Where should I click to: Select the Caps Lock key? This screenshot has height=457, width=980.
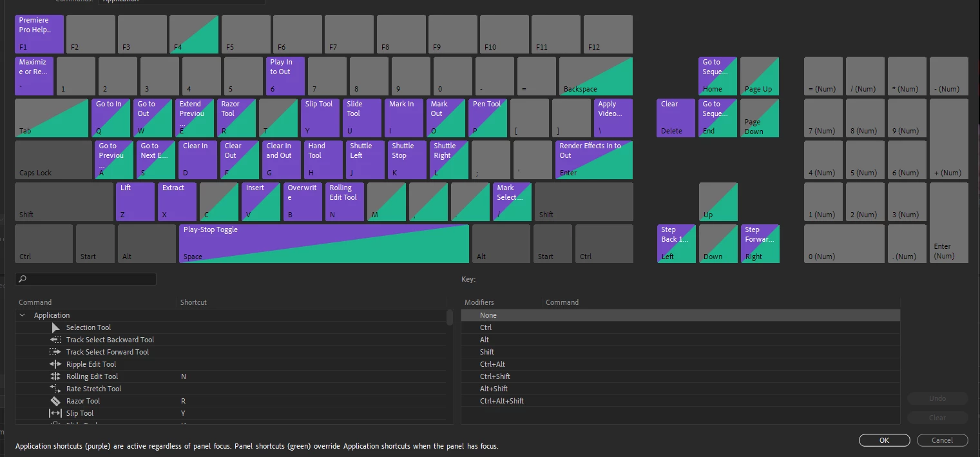(53, 160)
